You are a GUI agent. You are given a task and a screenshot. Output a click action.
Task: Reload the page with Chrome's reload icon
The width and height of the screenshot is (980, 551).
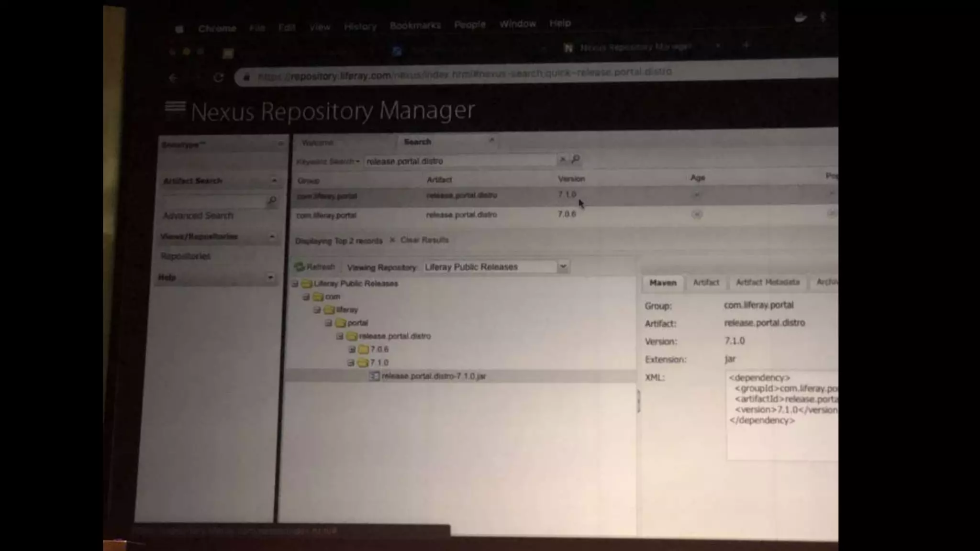coord(219,77)
